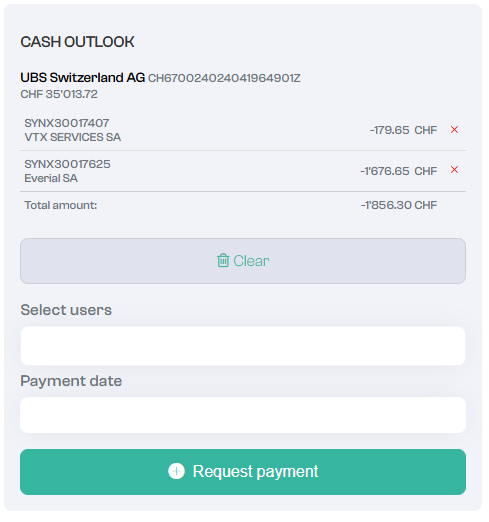Clear all selected payments
Screen dimensions: 489x522
point(243,261)
